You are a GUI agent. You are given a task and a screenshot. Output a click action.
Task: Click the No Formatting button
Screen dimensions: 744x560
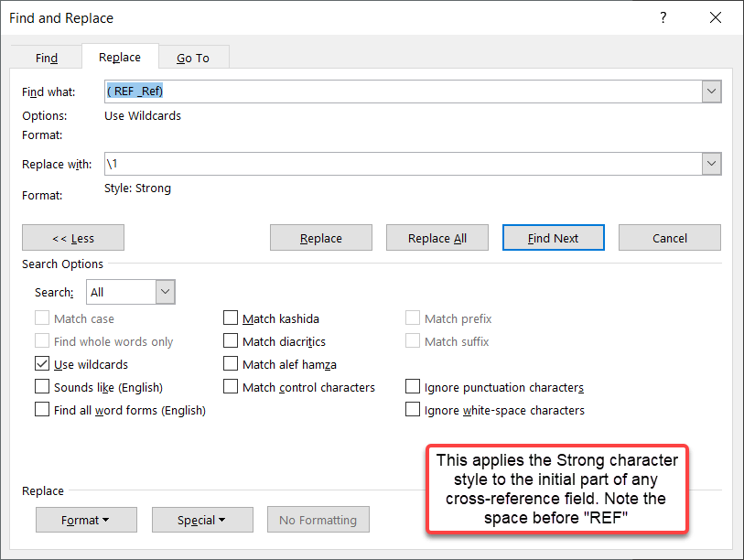point(318,520)
